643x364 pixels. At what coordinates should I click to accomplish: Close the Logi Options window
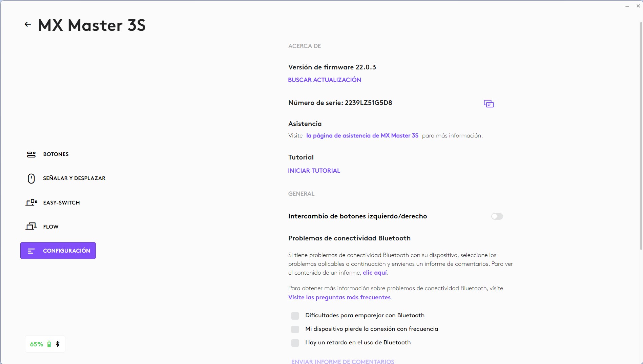click(638, 6)
